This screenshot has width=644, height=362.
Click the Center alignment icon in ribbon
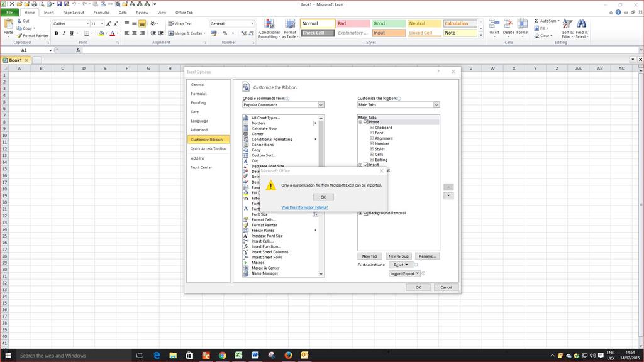[135, 33]
